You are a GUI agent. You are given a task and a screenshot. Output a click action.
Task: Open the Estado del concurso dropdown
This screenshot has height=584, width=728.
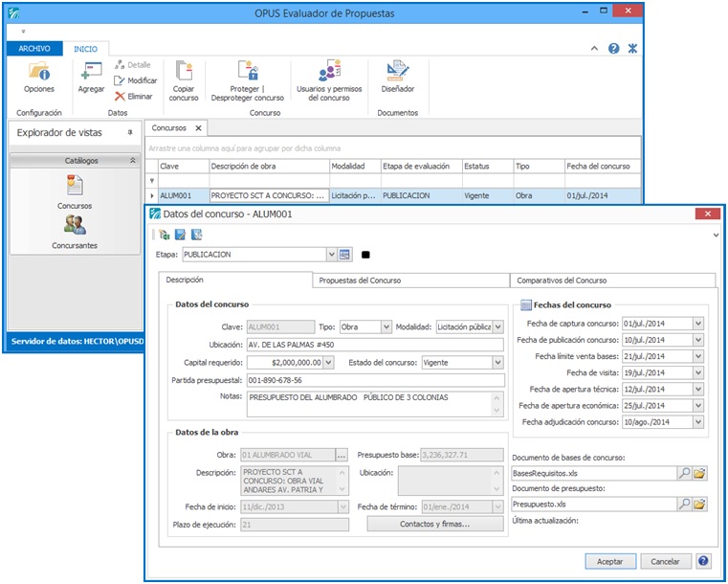tap(497, 363)
